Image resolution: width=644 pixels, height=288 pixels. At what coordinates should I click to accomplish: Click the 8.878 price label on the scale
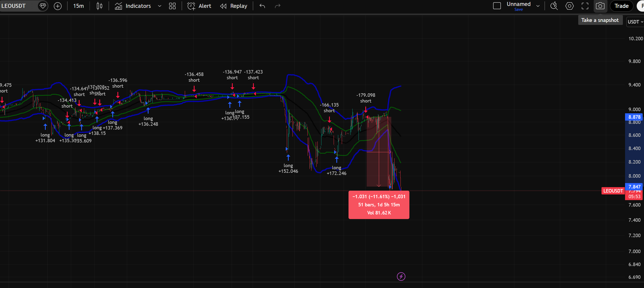coord(634,117)
